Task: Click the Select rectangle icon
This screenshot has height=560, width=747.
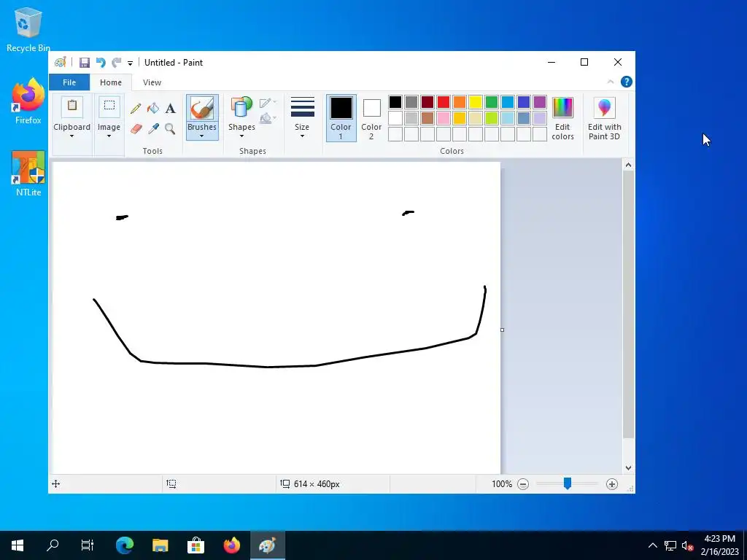Action: (x=109, y=106)
